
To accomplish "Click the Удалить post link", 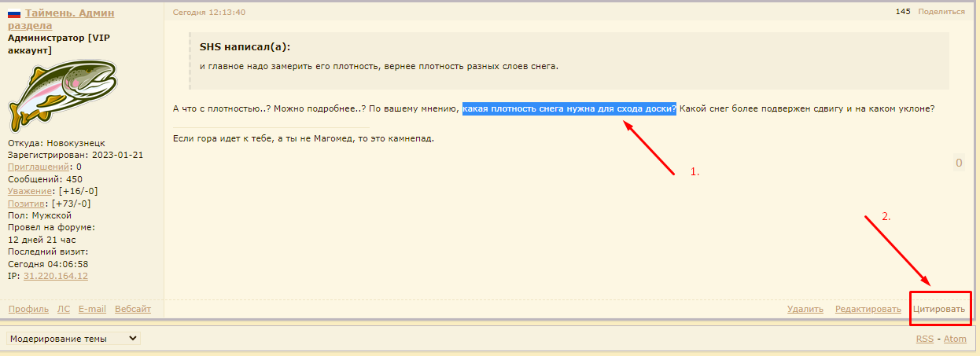I will [x=805, y=309].
